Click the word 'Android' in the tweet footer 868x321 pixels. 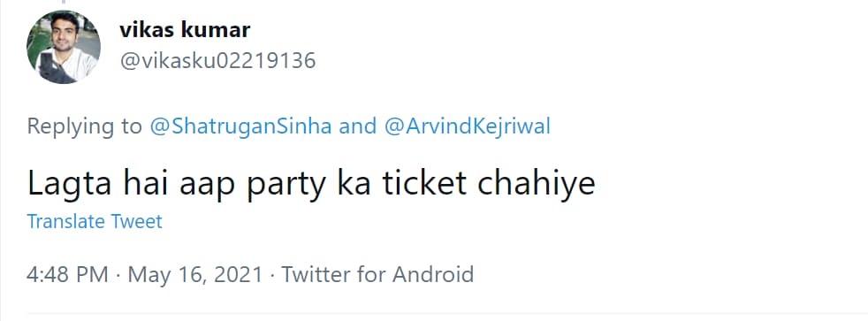pos(433,274)
